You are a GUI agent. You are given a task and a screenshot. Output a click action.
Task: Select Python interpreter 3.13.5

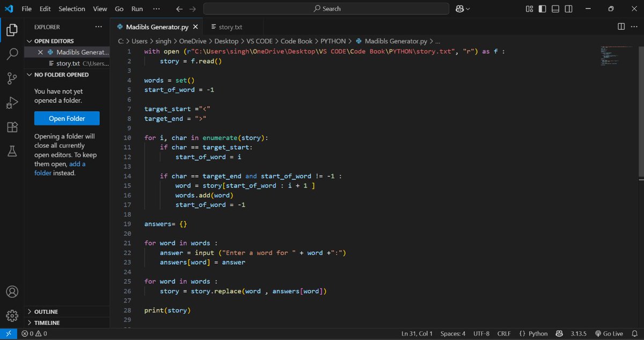[579, 334]
